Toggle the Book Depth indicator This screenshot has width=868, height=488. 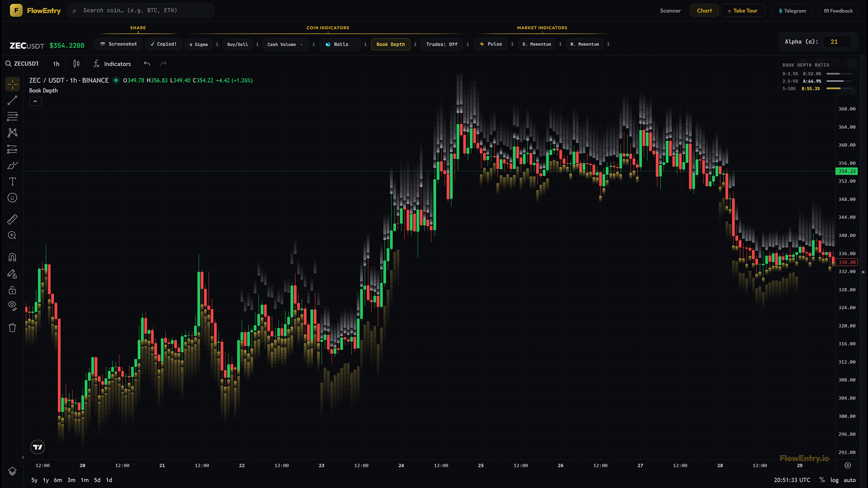point(391,44)
